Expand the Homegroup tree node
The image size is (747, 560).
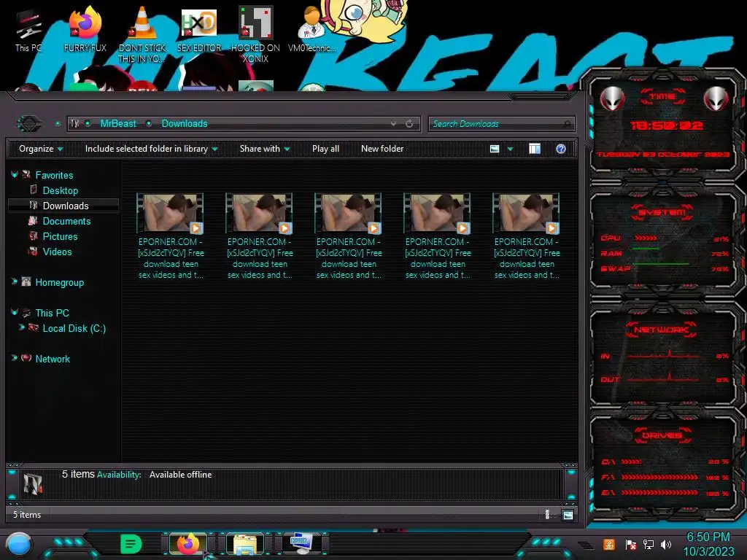15,281
